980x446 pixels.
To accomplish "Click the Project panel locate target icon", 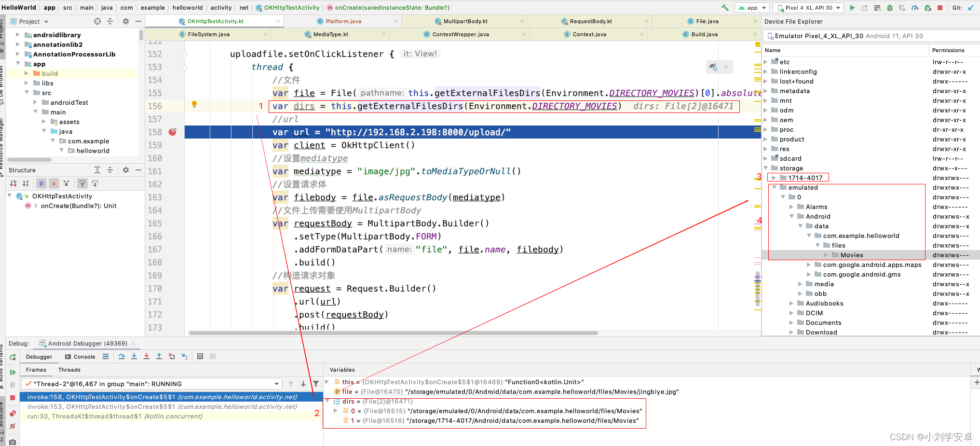I will 97,21.
